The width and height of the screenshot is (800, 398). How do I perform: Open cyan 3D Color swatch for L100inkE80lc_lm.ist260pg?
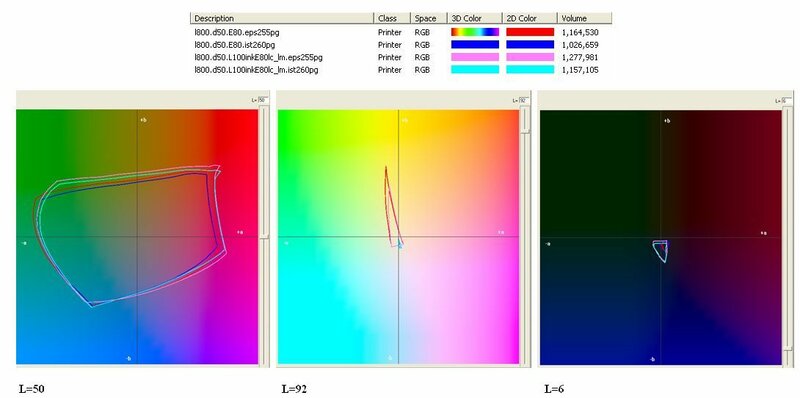[x=475, y=70]
